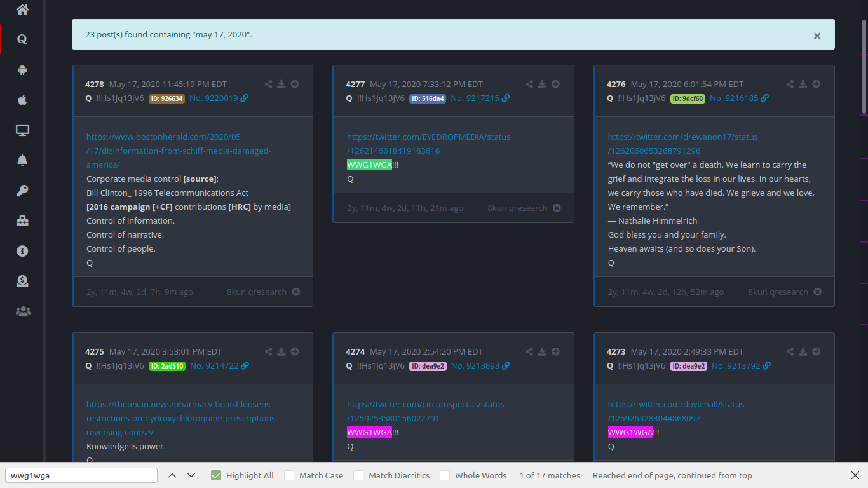Click the highlighted WWG1WGA in post 4277
The image size is (868, 488).
369,165
